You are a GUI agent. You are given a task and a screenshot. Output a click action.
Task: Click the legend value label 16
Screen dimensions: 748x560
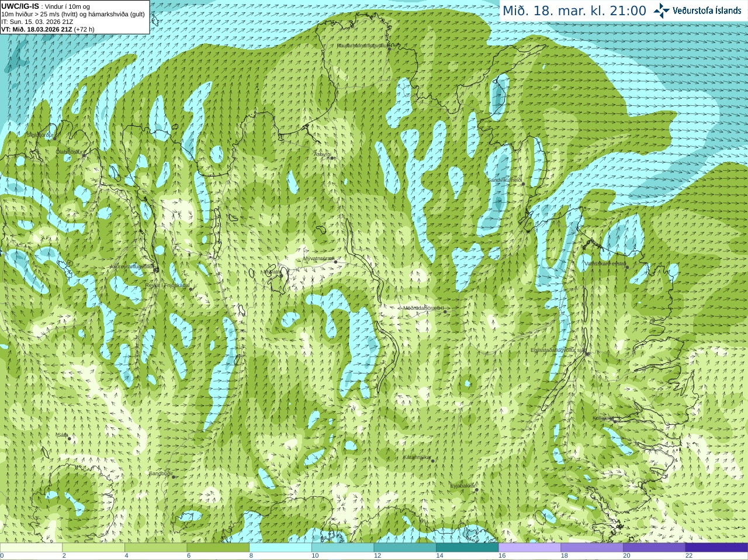point(502,556)
